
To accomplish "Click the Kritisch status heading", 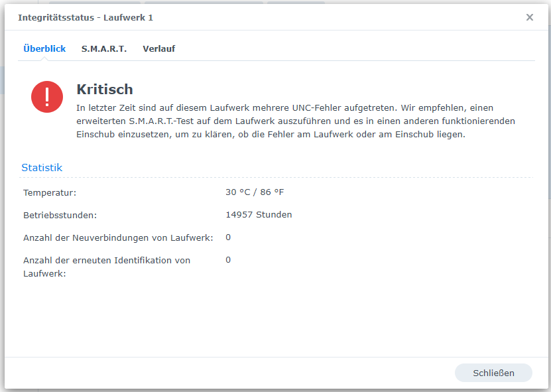I will (105, 90).
